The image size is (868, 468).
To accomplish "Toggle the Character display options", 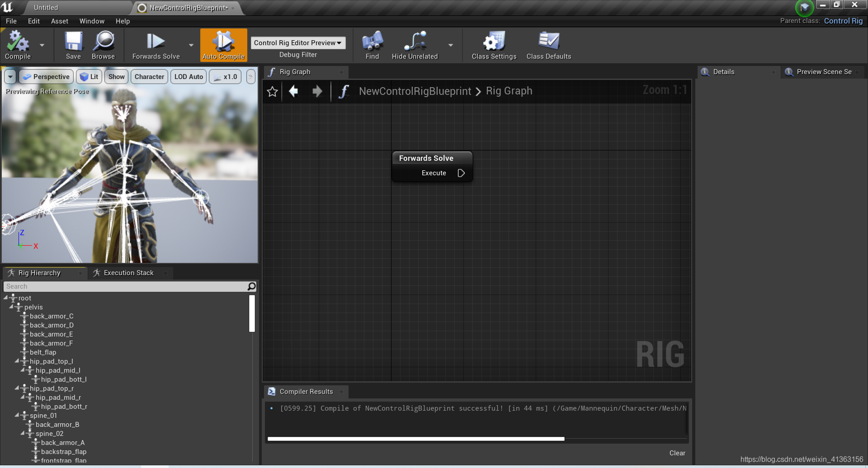I will point(149,76).
